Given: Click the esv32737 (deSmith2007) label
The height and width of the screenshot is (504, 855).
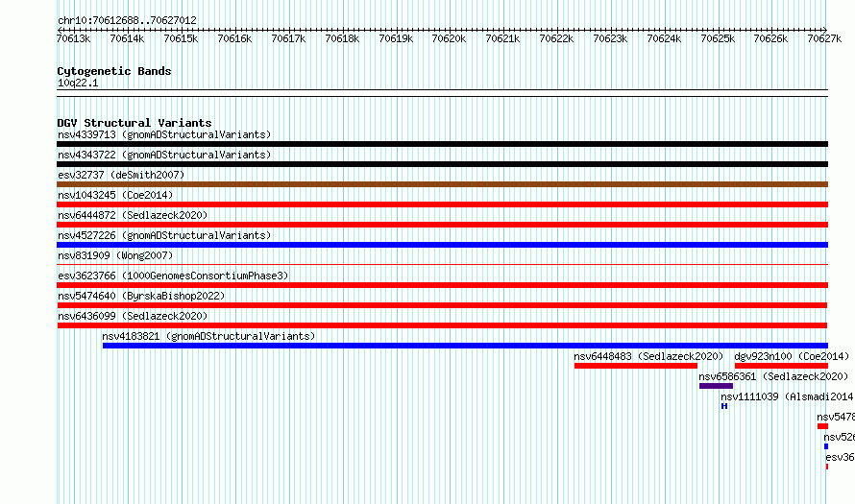Looking at the screenshot, I should click(x=121, y=175).
